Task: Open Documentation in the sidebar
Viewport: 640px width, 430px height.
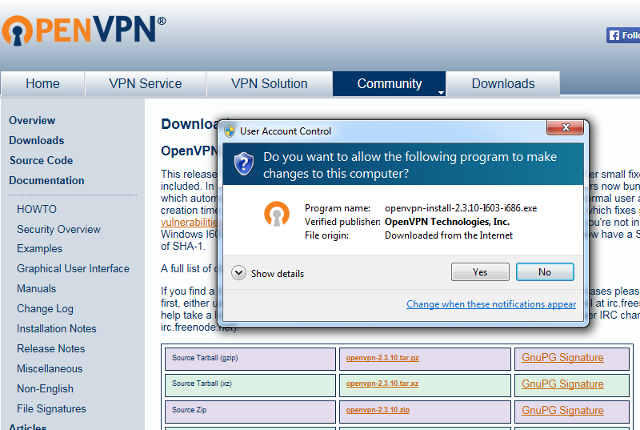Action: pyautogui.click(x=47, y=180)
